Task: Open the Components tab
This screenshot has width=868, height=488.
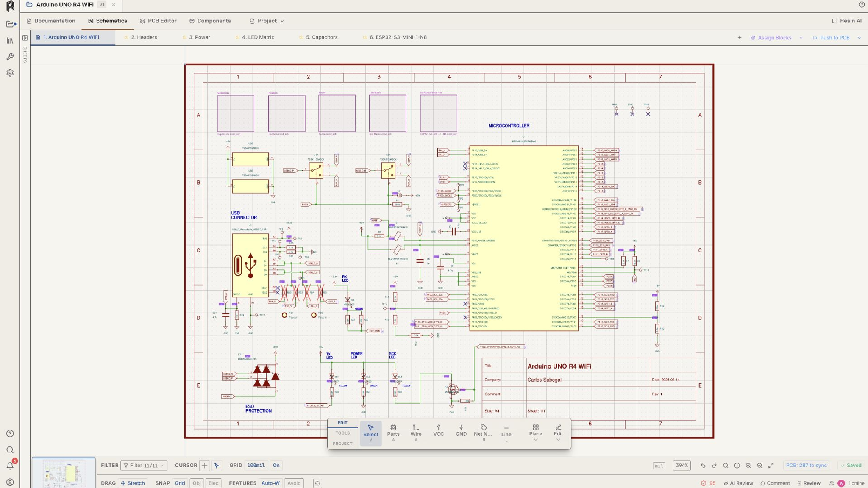Action: 210,21
